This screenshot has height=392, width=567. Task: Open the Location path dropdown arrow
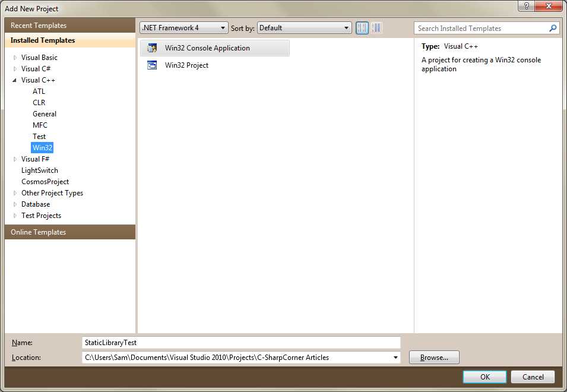[x=395, y=358]
